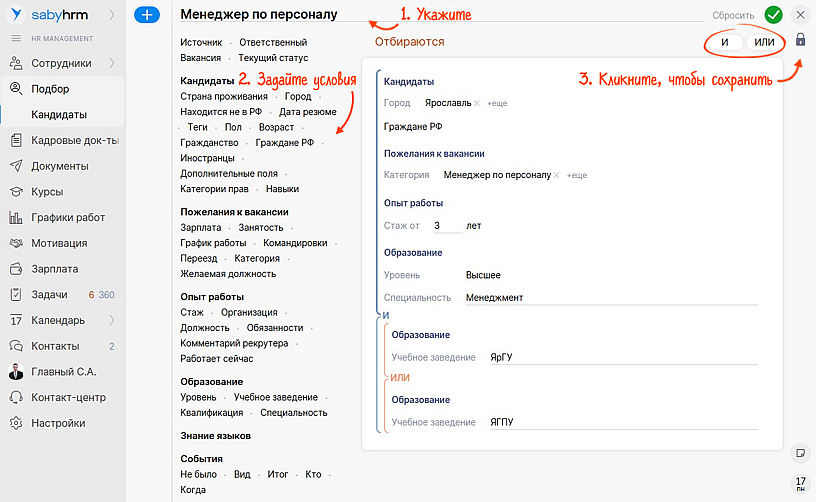
Task: Open Documents section in sidebar
Action: 59,166
